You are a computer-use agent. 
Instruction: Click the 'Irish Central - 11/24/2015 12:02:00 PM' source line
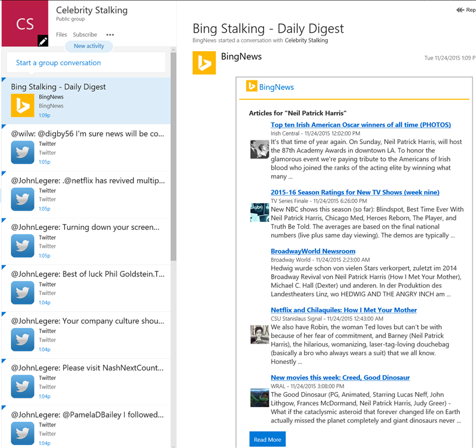coord(316,133)
